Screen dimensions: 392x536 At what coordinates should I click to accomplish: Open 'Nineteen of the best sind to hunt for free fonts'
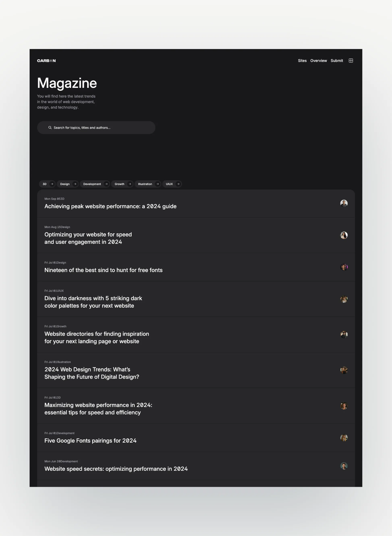[x=104, y=270]
